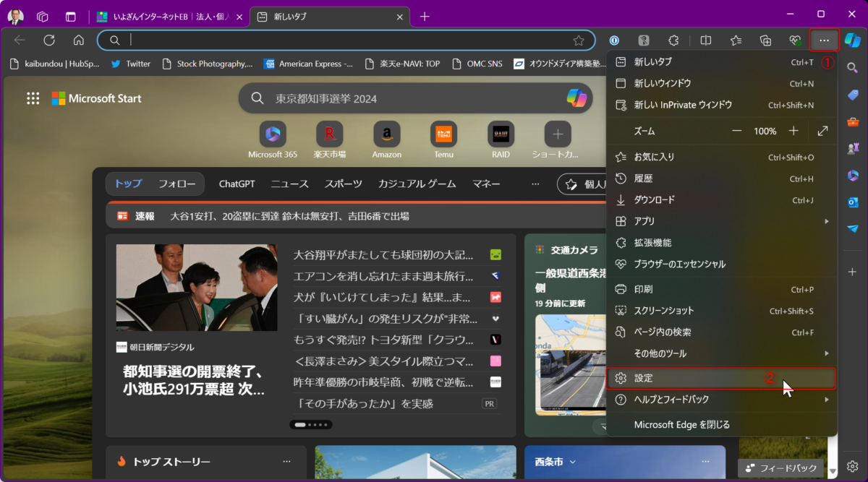
Task: Open the 楽天市場 shortcut tile
Action: pos(330,139)
